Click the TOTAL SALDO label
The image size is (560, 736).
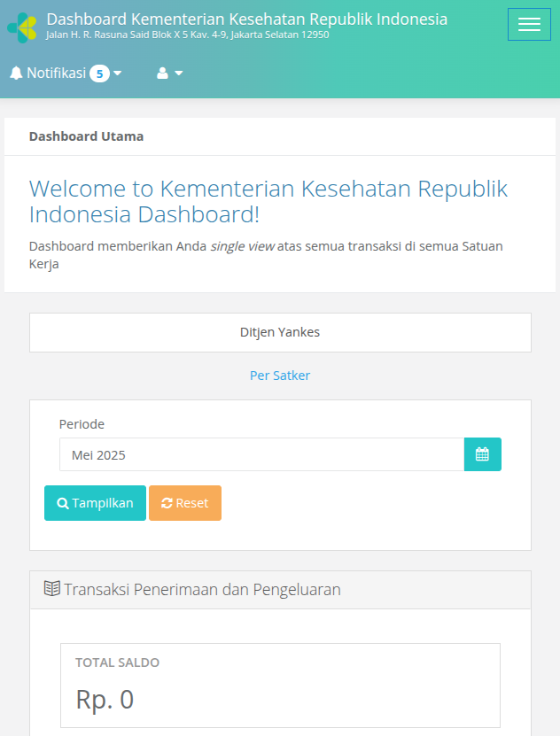pyautogui.click(x=117, y=662)
